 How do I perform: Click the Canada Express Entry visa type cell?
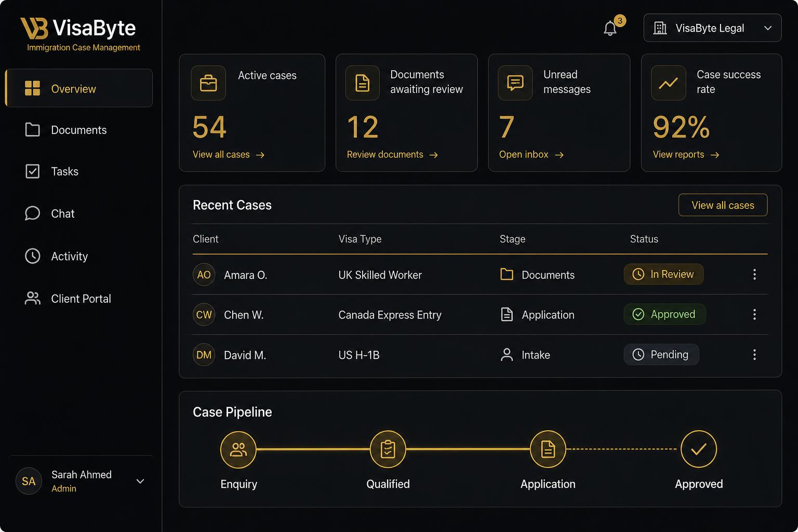390,315
